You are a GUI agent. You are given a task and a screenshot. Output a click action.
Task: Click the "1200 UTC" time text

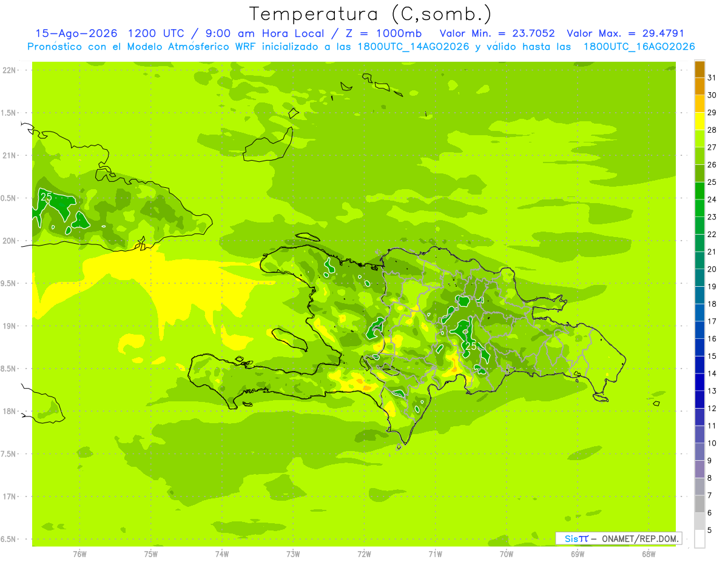click(x=157, y=34)
